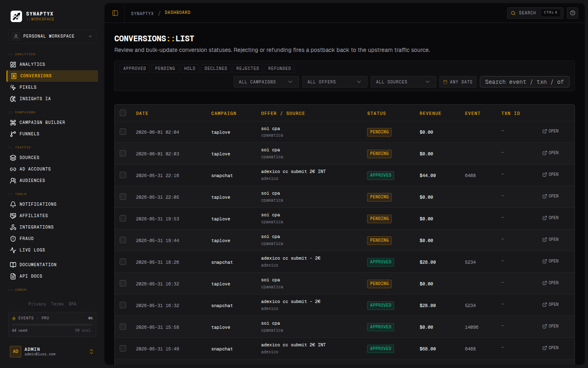Open Campaign Builder icon
This screenshot has height=368, width=588.
[13, 123]
